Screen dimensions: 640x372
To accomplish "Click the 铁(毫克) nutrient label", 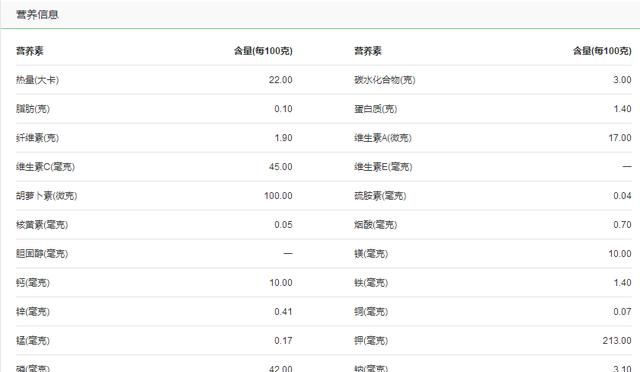I will click(x=371, y=283).
